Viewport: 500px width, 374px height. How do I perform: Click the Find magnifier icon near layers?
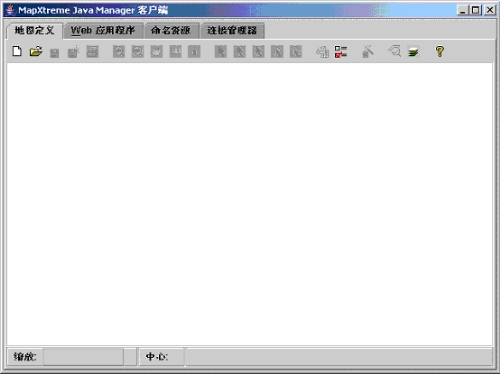[x=395, y=51]
